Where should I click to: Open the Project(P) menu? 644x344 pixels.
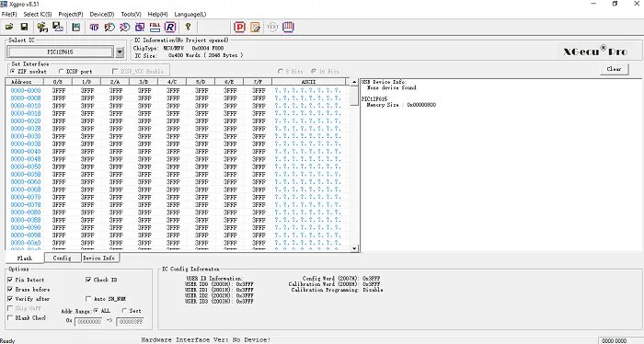click(x=71, y=14)
